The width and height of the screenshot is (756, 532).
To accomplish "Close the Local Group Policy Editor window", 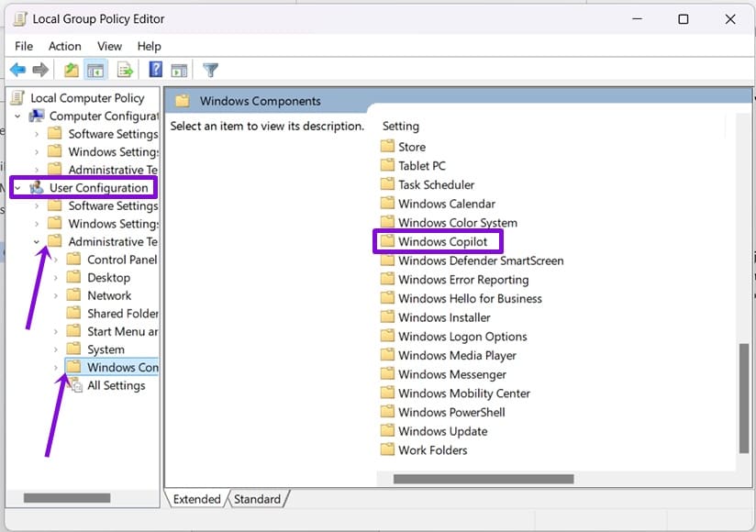I will [730, 19].
